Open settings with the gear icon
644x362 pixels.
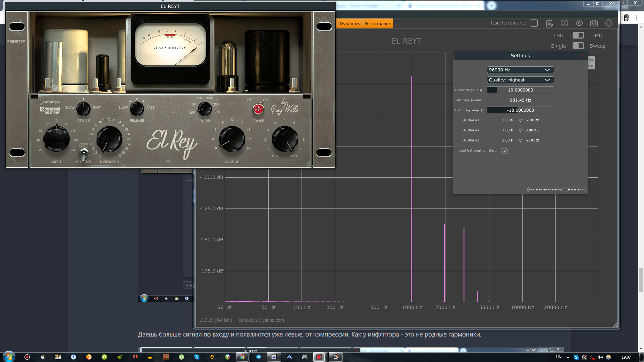coord(609,23)
